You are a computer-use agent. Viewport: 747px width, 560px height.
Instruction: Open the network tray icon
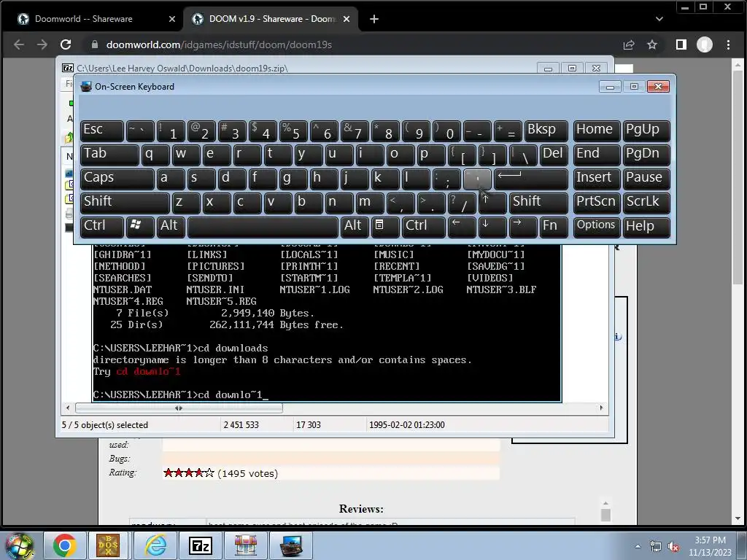656,547
